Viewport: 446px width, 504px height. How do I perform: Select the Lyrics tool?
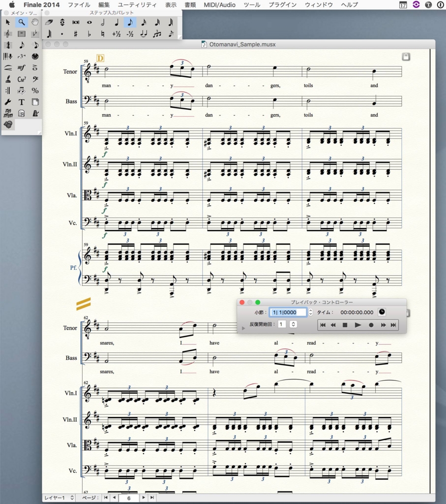pyautogui.click(x=8, y=79)
